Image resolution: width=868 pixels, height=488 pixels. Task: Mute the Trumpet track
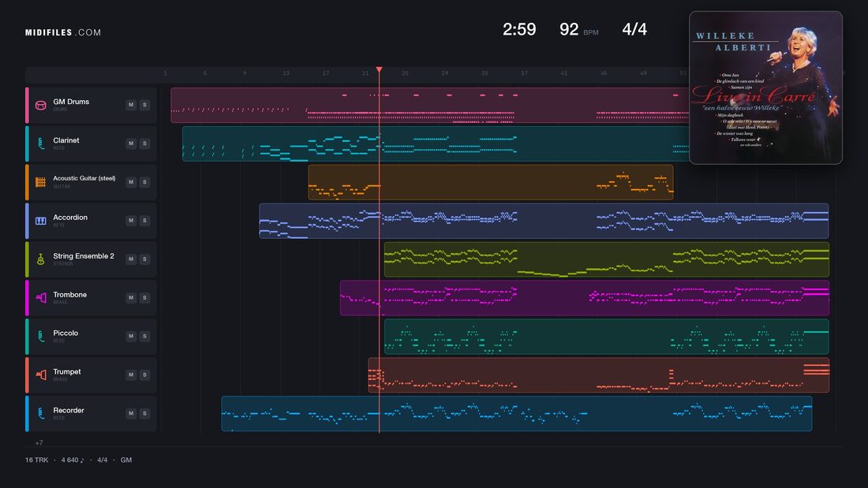[x=131, y=374]
